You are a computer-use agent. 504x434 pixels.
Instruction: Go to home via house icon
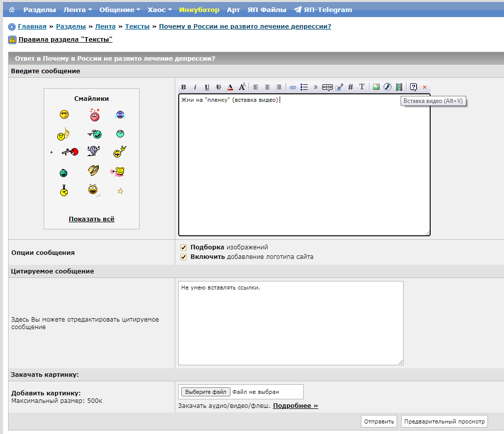(12, 10)
